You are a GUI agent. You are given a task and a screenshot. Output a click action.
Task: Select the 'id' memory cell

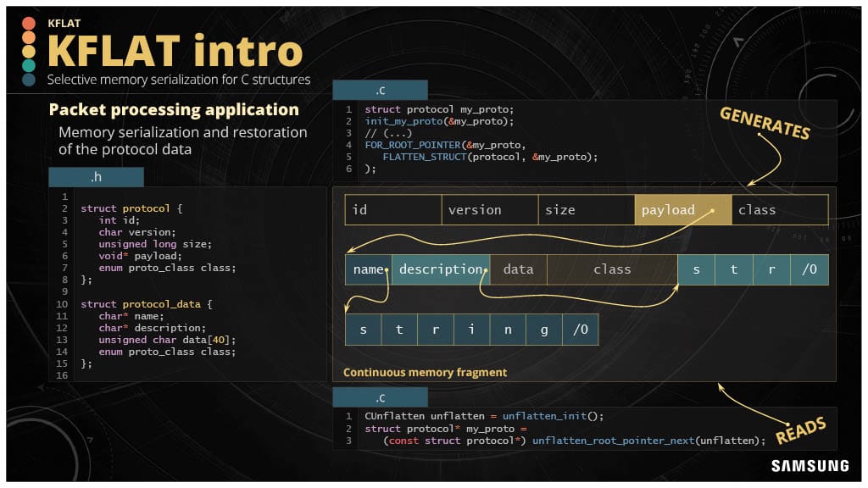coord(393,210)
